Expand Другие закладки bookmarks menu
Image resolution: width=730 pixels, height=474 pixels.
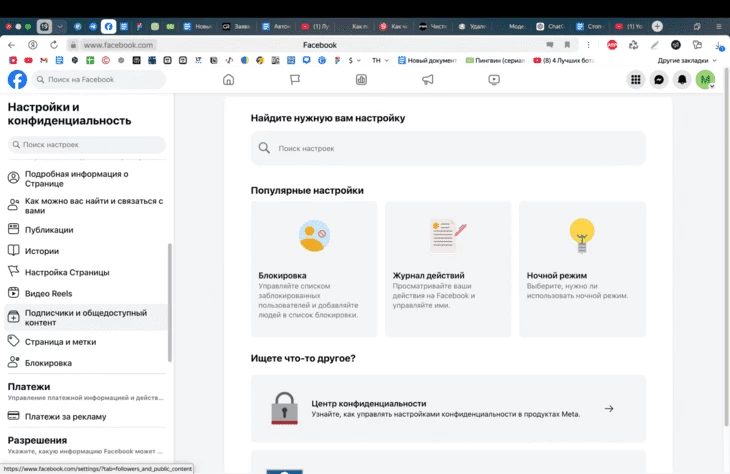pos(687,60)
